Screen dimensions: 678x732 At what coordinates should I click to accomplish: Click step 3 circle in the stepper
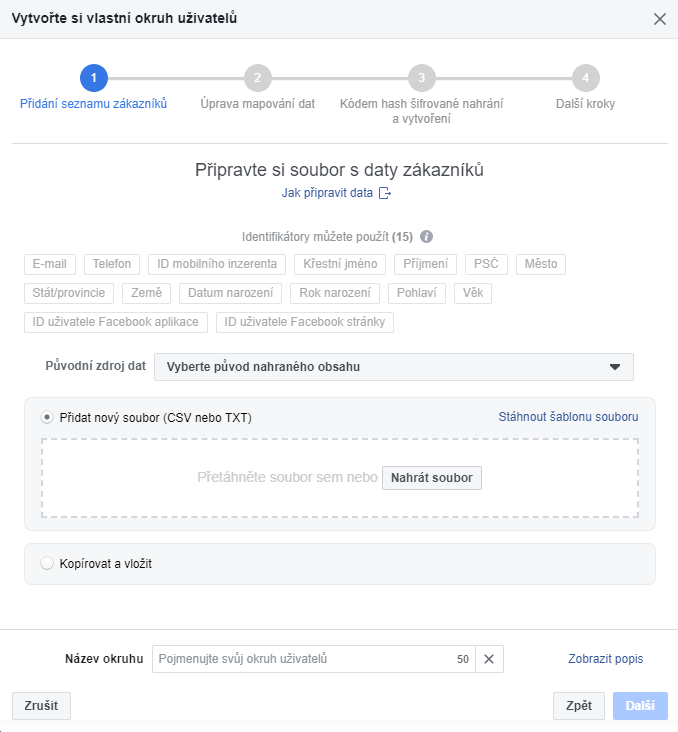(422, 78)
